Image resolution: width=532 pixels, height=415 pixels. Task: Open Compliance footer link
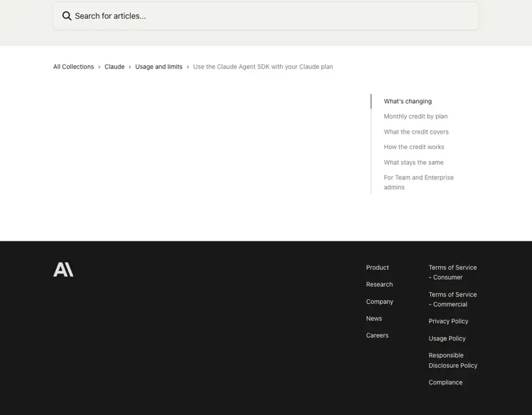[446, 382]
